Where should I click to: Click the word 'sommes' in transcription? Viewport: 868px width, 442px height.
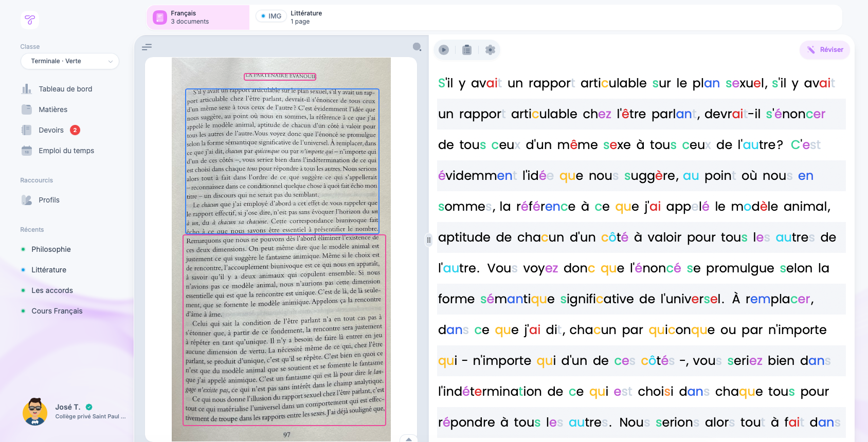(465, 207)
